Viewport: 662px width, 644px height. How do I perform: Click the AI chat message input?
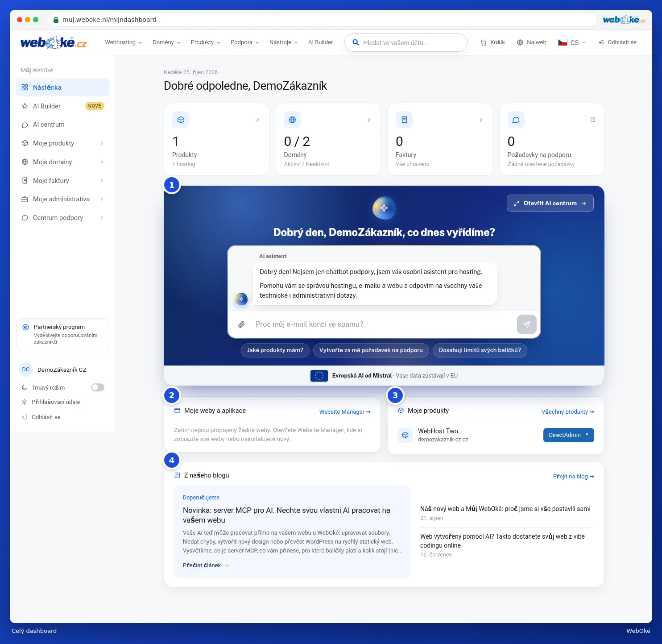tap(384, 324)
